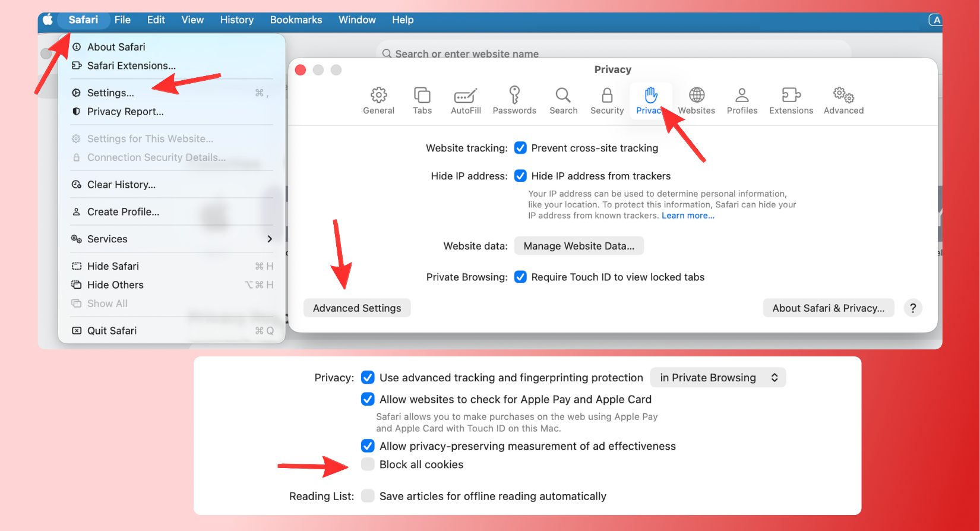Screen dimensions: 980x531
Task: Expand the Services submenu
Action: [172, 239]
